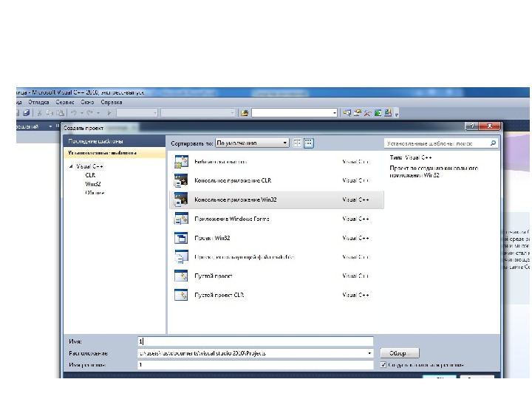Click the installed templates search field
This screenshot has width=532, height=399.
(437, 143)
